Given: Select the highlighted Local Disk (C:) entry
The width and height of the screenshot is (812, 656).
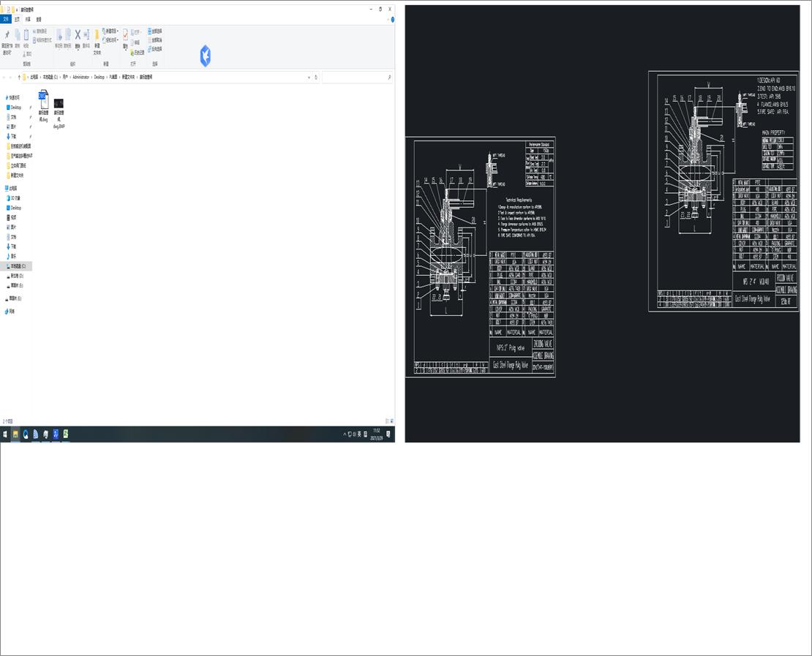Looking at the screenshot, I should tap(17, 266).
